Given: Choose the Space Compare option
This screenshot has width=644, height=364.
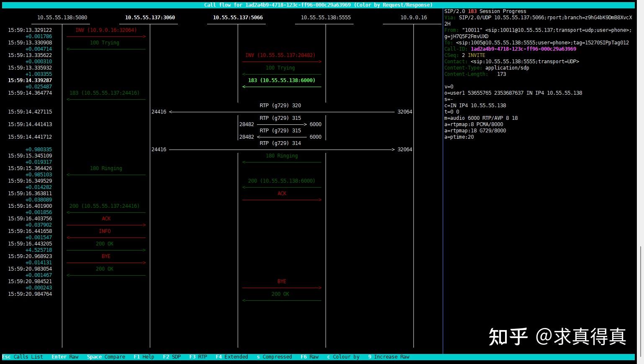Looking at the screenshot, I should point(106,357).
